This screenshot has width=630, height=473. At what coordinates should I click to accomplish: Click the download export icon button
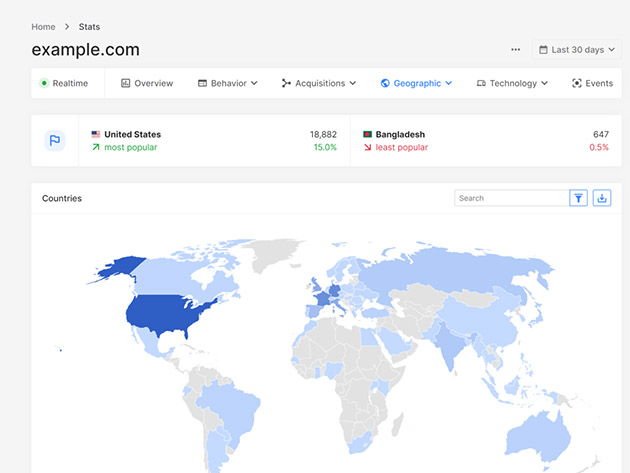(x=601, y=198)
